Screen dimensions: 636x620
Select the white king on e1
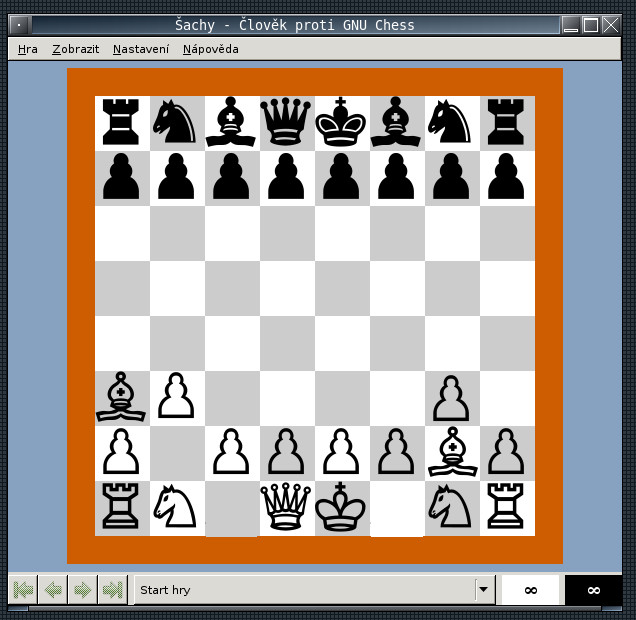point(340,506)
